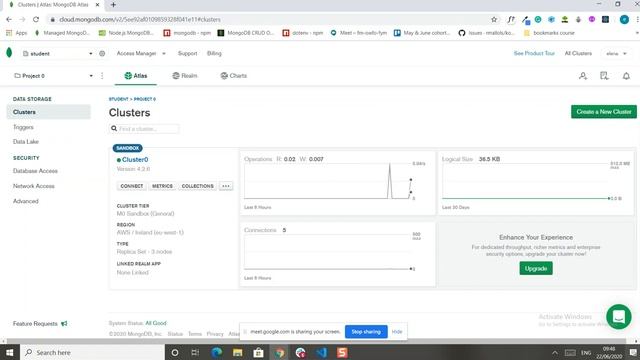The image size is (640, 360).
Task: Open Microsoft Store from taskbar
Action: [258, 353]
